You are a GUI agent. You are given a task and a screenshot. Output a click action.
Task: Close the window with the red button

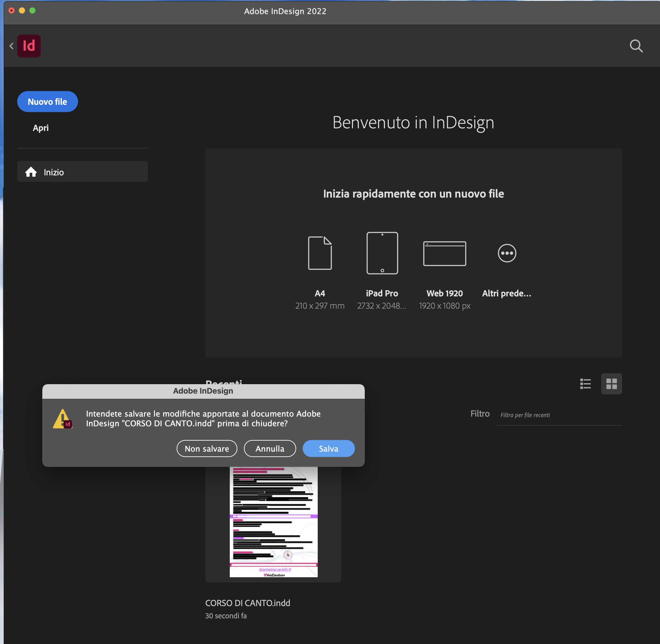(11, 10)
